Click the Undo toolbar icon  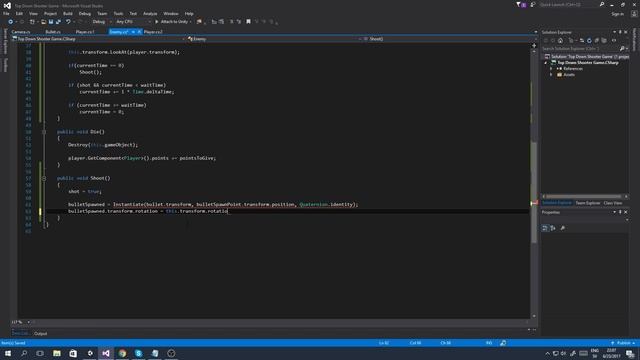pyautogui.click(x=68, y=22)
